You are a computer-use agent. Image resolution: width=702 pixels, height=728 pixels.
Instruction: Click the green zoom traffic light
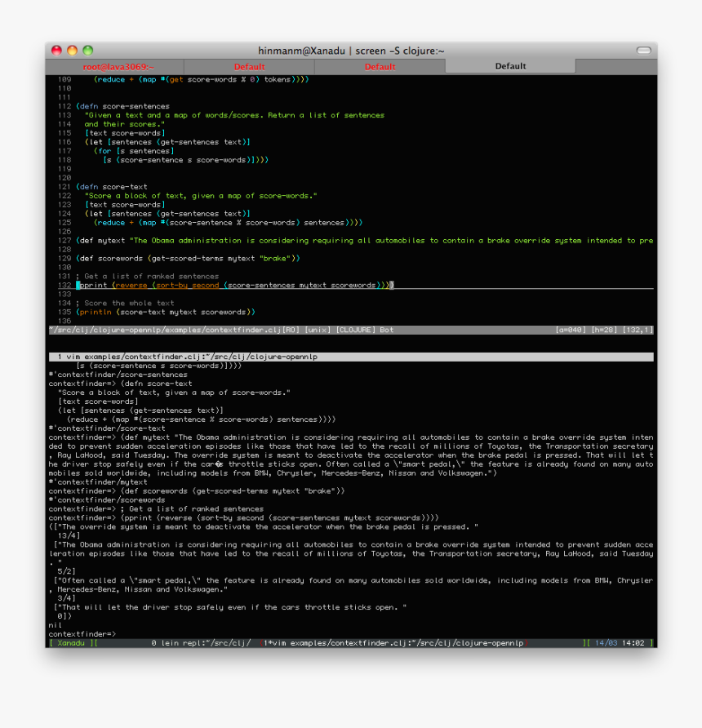87,50
